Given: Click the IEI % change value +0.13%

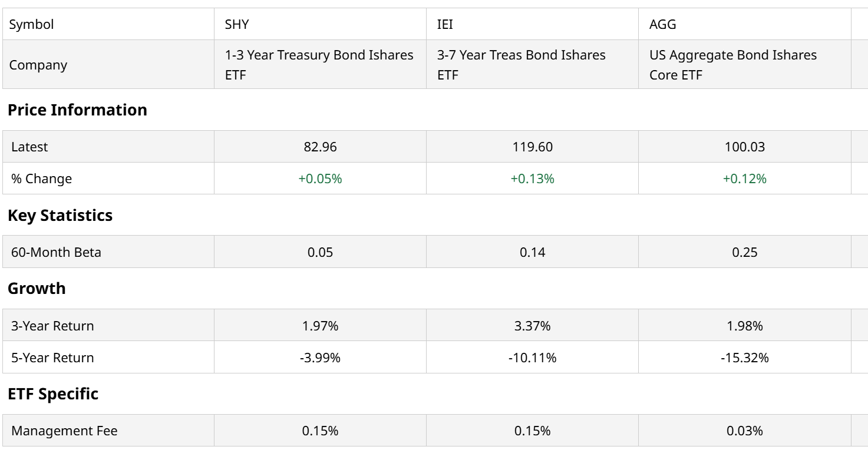Looking at the screenshot, I should coord(532,179).
